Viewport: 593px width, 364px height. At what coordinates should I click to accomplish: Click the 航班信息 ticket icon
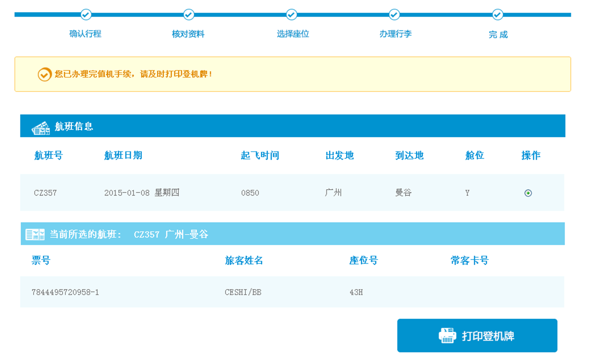click(41, 127)
